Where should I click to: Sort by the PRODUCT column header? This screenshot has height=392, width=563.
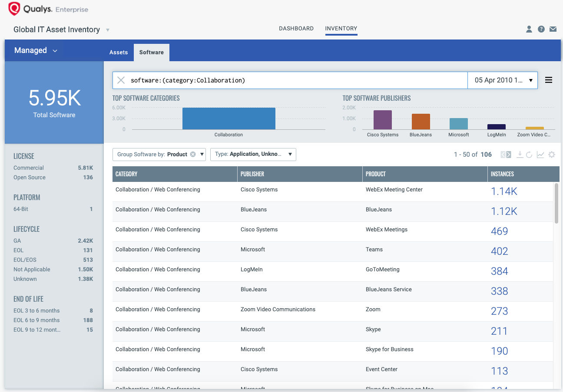pyautogui.click(x=425, y=174)
